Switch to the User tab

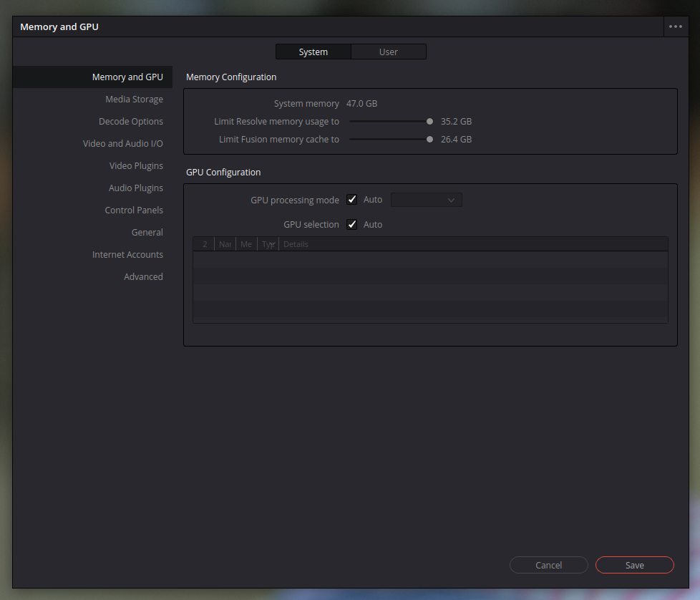click(389, 52)
